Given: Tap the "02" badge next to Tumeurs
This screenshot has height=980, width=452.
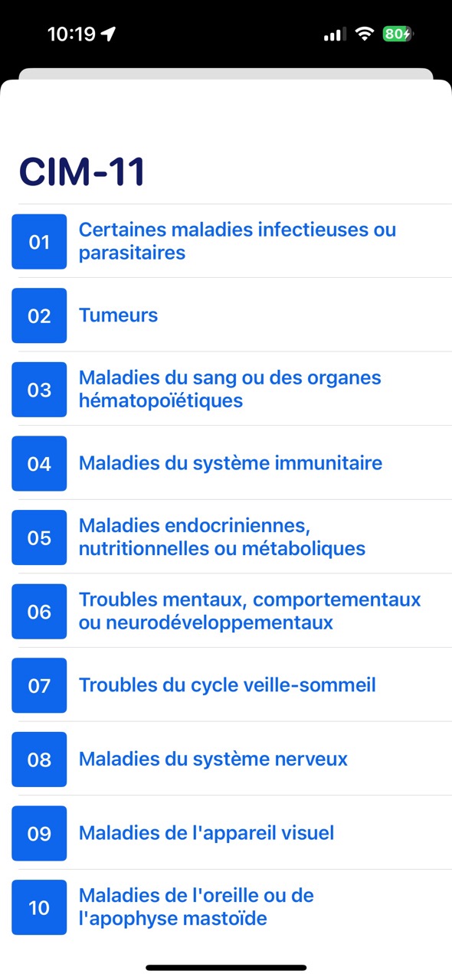Looking at the screenshot, I should 39,315.
